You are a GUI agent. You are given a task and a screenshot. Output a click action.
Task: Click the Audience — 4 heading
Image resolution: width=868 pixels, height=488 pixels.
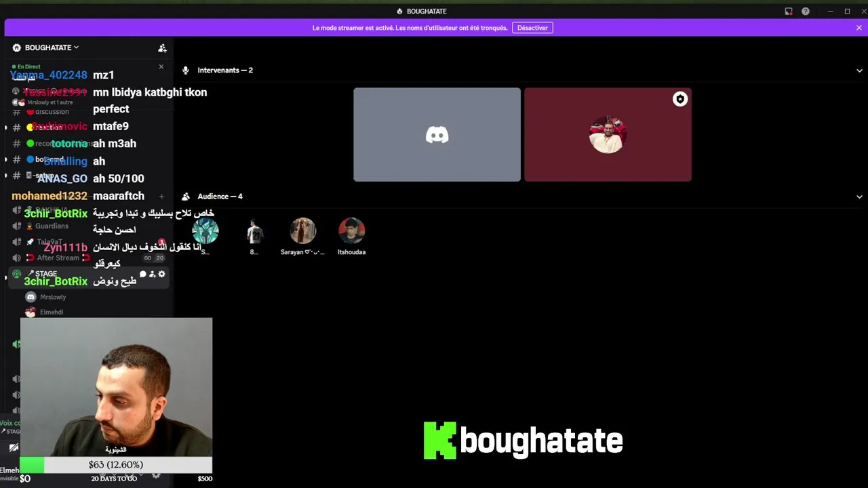point(220,197)
